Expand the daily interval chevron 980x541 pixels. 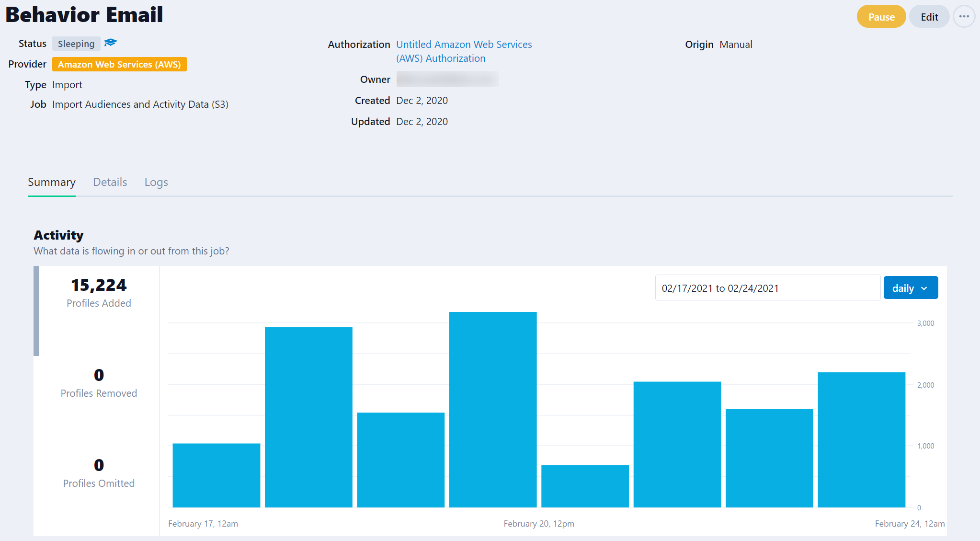(x=924, y=288)
